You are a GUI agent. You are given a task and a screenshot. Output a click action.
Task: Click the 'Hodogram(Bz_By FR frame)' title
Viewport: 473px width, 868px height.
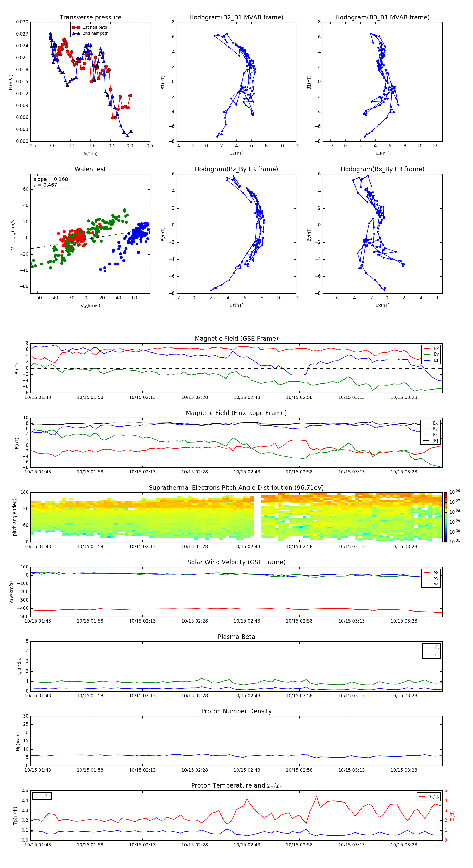click(x=236, y=169)
